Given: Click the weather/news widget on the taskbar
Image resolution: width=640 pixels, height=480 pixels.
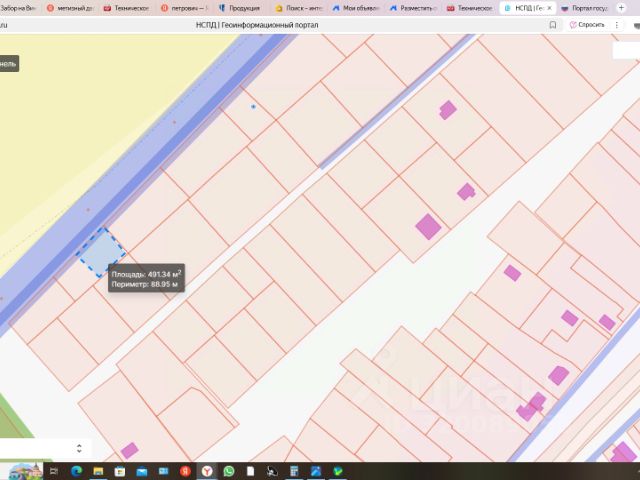Looking at the screenshot, I should click(25, 471).
